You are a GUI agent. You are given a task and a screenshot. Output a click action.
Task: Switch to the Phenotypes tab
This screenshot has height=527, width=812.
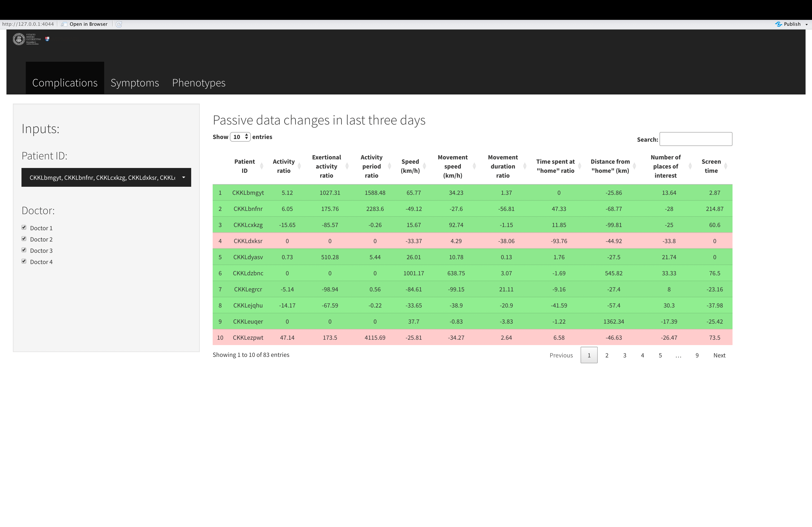[198, 83]
